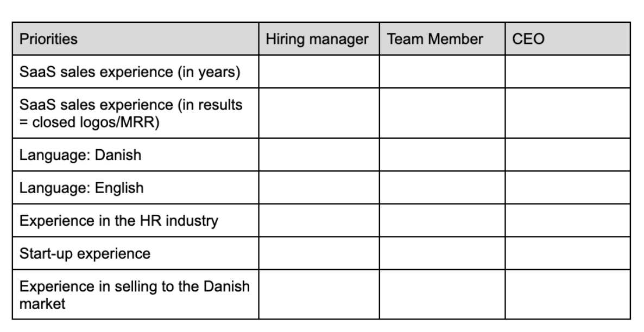The image size is (644, 332).
Task: Click the 'Language: Danish' row label
Action: pos(80,155)
